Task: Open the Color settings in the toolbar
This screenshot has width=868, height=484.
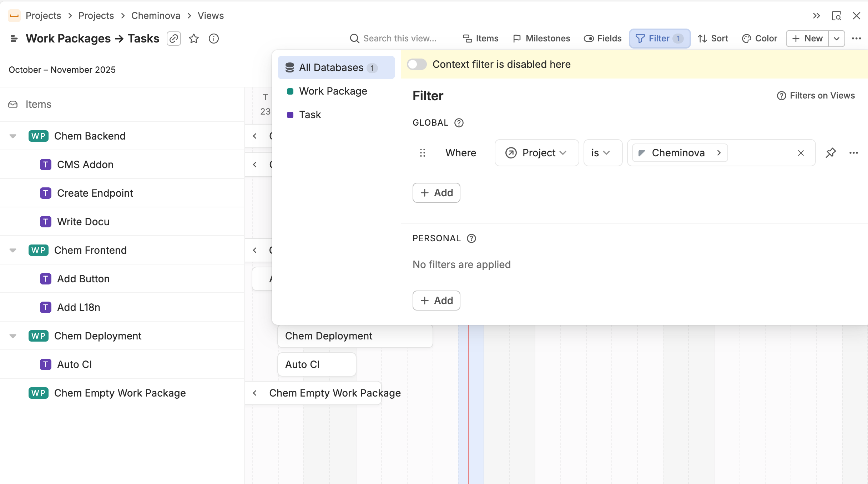Action: pos(759,39)
